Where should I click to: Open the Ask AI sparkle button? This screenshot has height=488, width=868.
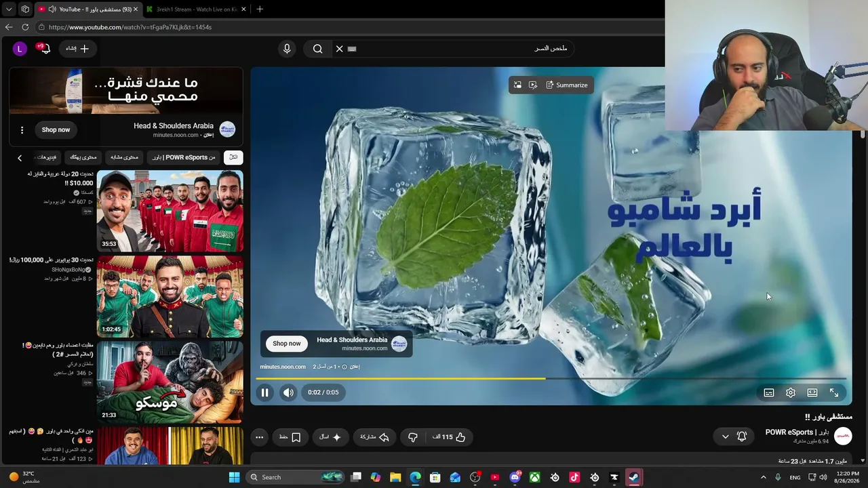point(330,437)
